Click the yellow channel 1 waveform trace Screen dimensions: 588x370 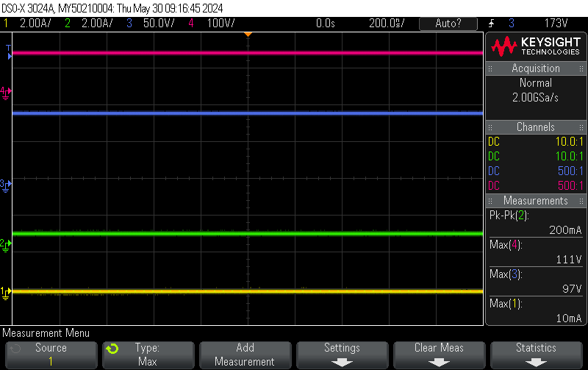(248, 291)
